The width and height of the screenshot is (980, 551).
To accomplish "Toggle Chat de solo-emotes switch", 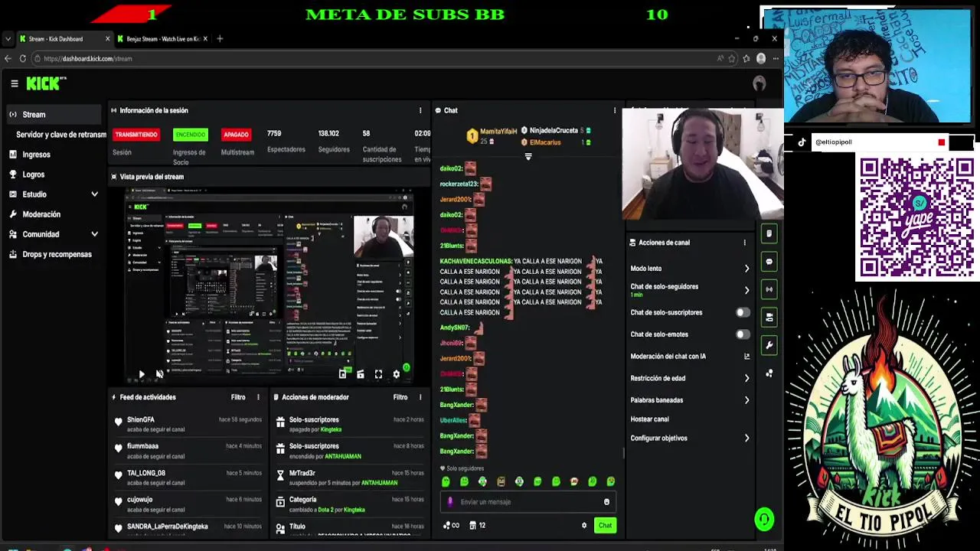I will point(743,334).
